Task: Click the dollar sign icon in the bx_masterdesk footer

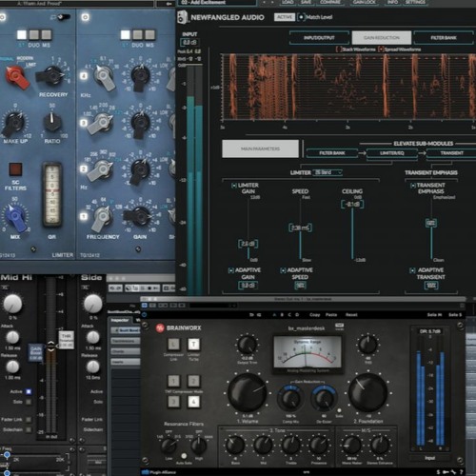Action: (438, 472)
